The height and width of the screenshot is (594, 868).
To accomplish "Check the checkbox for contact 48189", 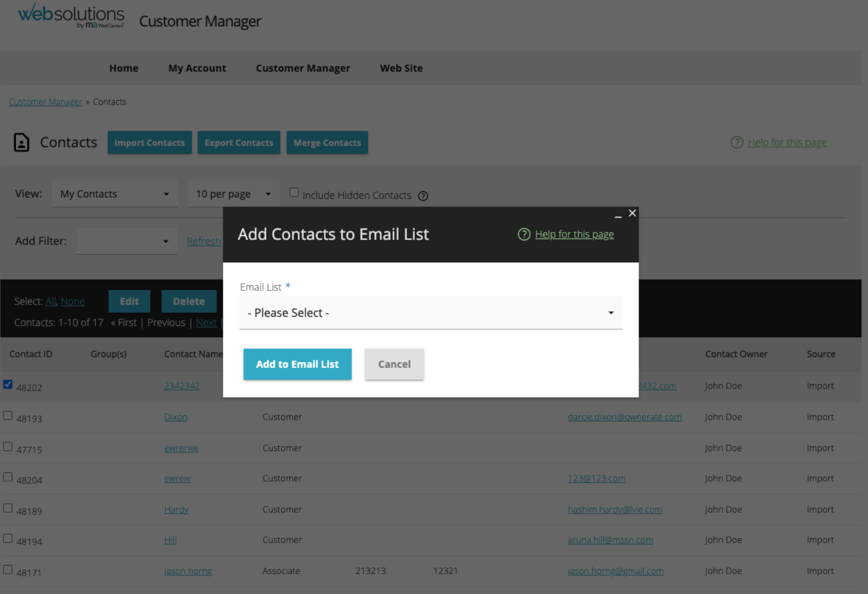I will point(8,508).
